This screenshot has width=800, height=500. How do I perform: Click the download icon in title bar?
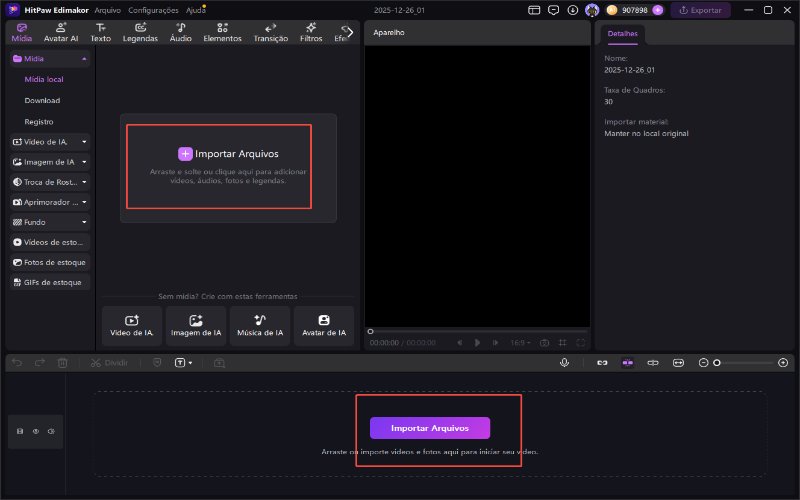point(572,10)
